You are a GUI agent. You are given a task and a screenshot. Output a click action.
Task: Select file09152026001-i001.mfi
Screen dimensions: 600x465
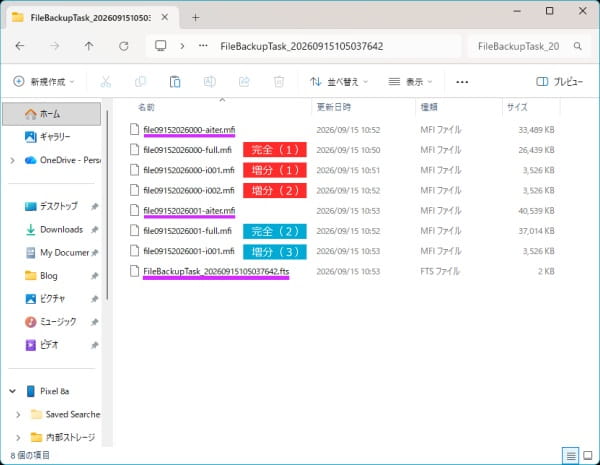coord(189,251)
